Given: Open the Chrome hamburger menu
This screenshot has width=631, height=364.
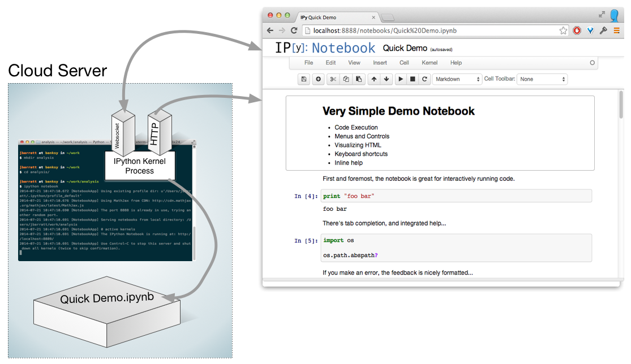Looking at the screenshot, I should pos(616,31).
